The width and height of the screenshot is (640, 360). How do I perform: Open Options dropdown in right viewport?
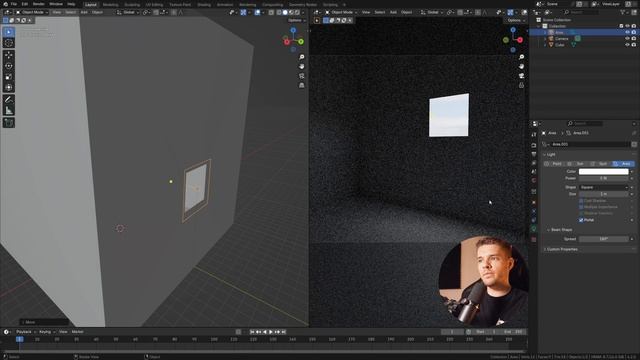pyautogui.click(x=515, y=20)
